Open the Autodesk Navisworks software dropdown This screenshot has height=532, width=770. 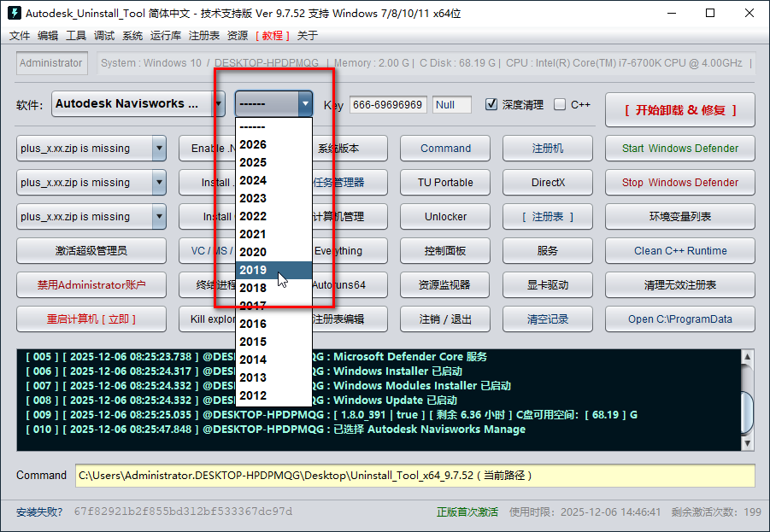coord(138,103)
